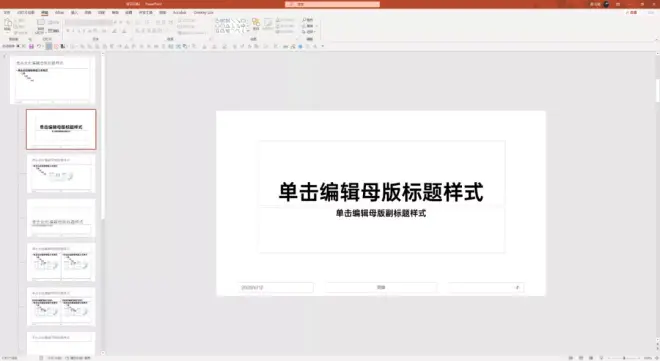Switch to the Insert tab
The image size is (660, 361).
[75, 13]
